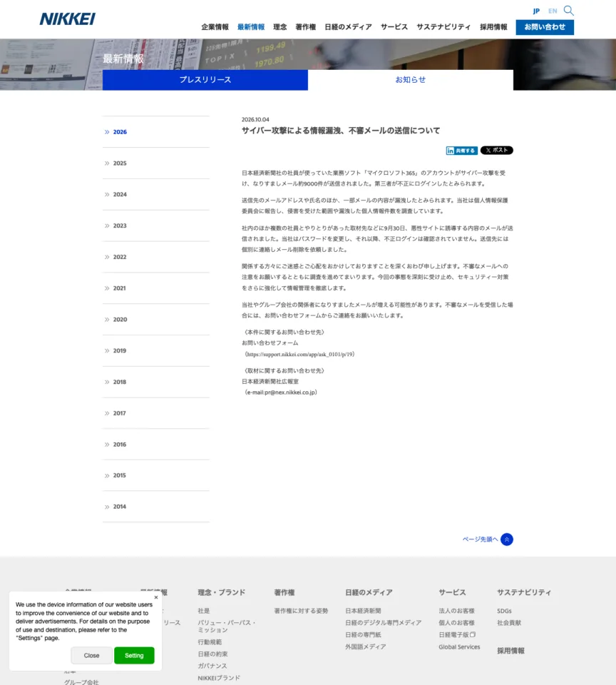Viewport: 616px width, 685px height.
Task: Open サステナビリティ menu
Action: click(x=443, y=27)
